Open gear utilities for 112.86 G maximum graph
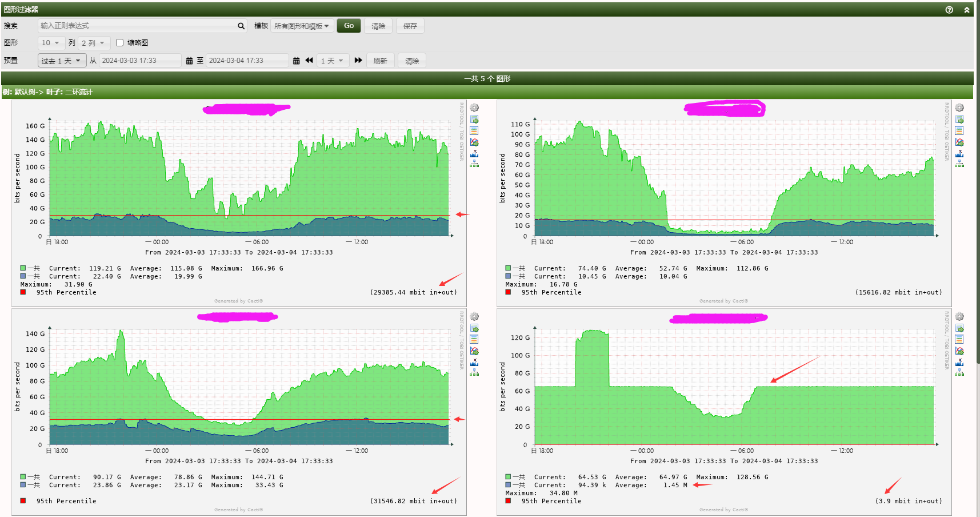The height and width of the screenshot is (517, 980). [959, 108]
